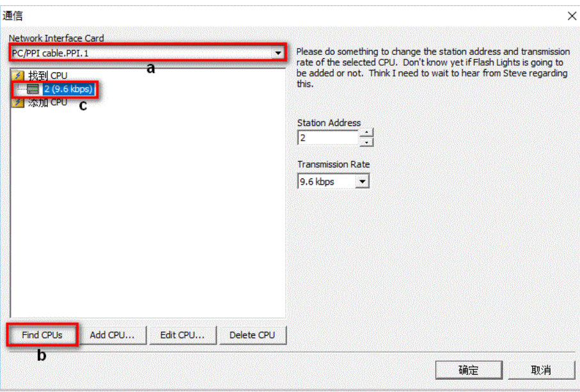This screenshot has width=580, height=392.
Task: Cancel with the 取消 button
Action: 541,370
